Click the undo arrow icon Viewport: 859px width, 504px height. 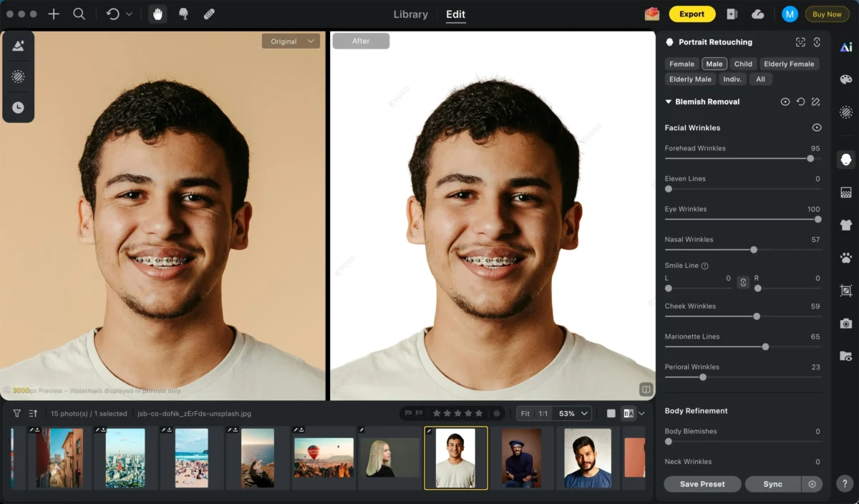113,14
